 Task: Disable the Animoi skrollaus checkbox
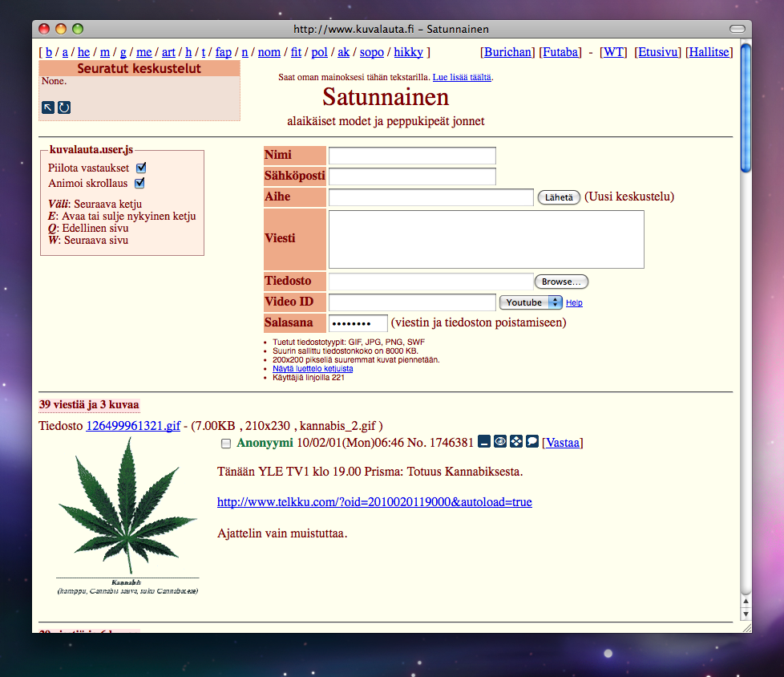coord(139,184)
